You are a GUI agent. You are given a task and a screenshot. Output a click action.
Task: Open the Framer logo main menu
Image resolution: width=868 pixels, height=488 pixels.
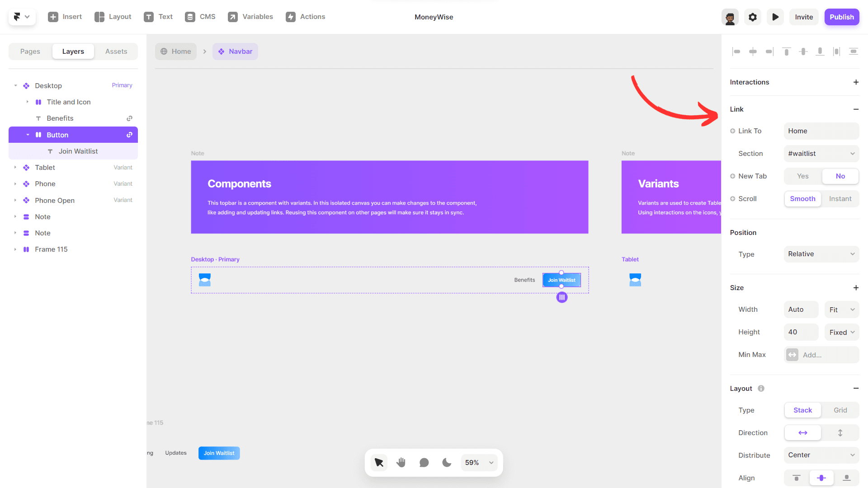[x=21, y=17]
